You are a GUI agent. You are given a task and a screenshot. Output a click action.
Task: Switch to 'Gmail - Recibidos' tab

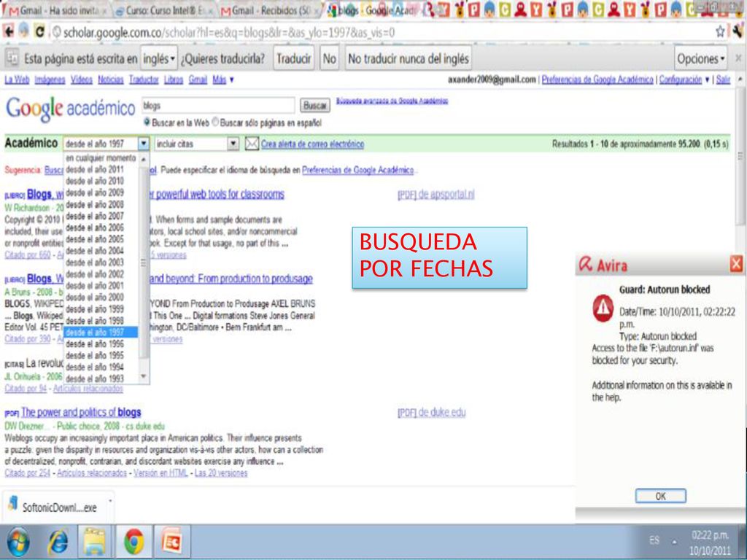(270, 10)
